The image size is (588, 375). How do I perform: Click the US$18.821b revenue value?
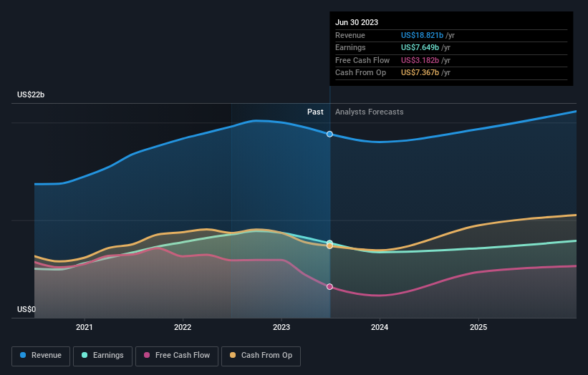[422, 35]
